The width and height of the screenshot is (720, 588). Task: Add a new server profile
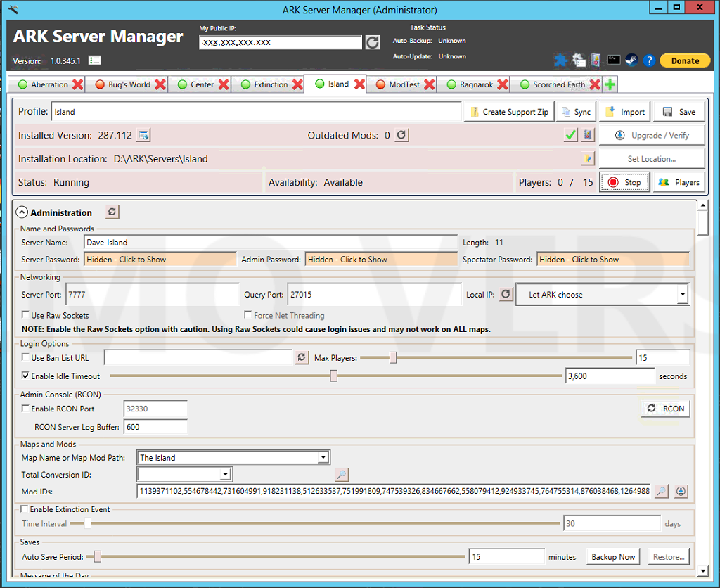pyautogui.click(x=610, y=84)
